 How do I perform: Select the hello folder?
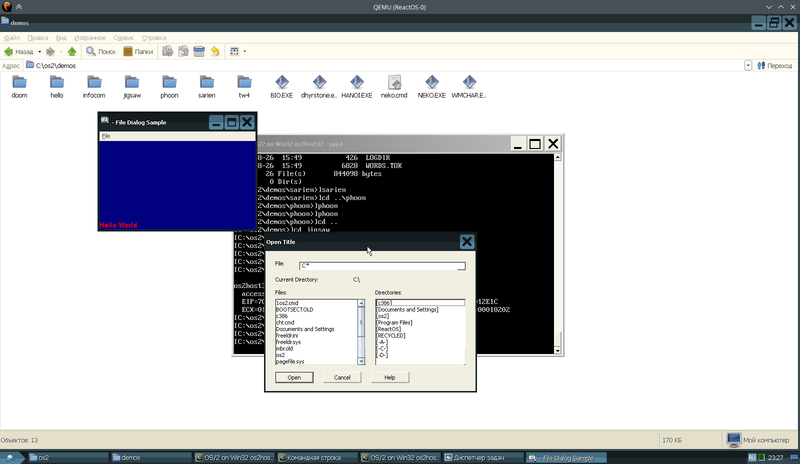pyautogui.click(x=57, y=86)
